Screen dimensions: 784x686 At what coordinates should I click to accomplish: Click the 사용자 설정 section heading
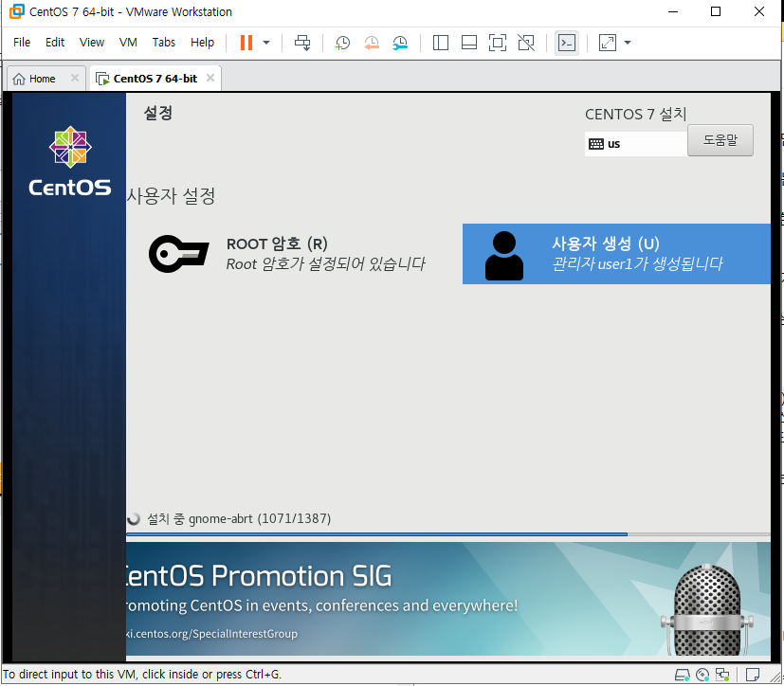point(171,196)
